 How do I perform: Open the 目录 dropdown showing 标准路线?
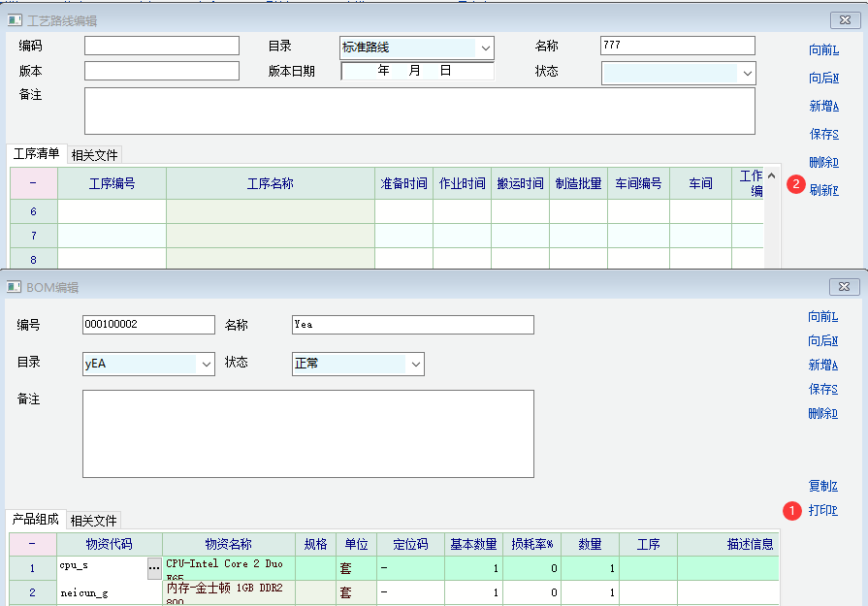484,48
